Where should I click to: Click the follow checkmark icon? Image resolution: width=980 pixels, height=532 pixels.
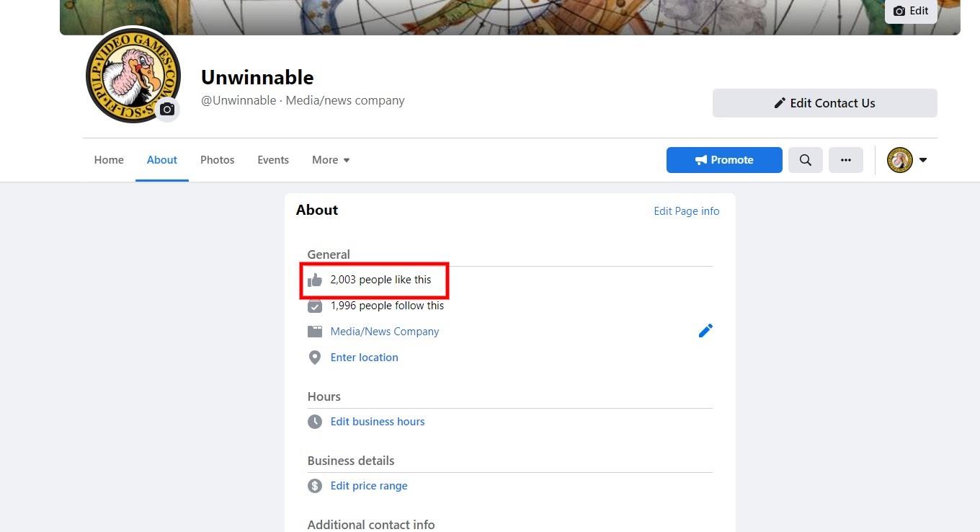pos(315,306)
